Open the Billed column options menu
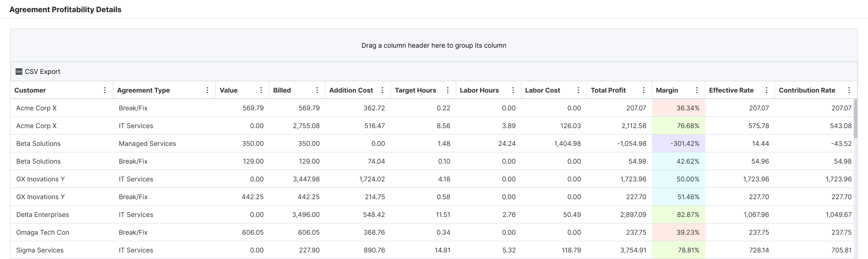This screenshot has height=259, width=868. click(317, 90)
